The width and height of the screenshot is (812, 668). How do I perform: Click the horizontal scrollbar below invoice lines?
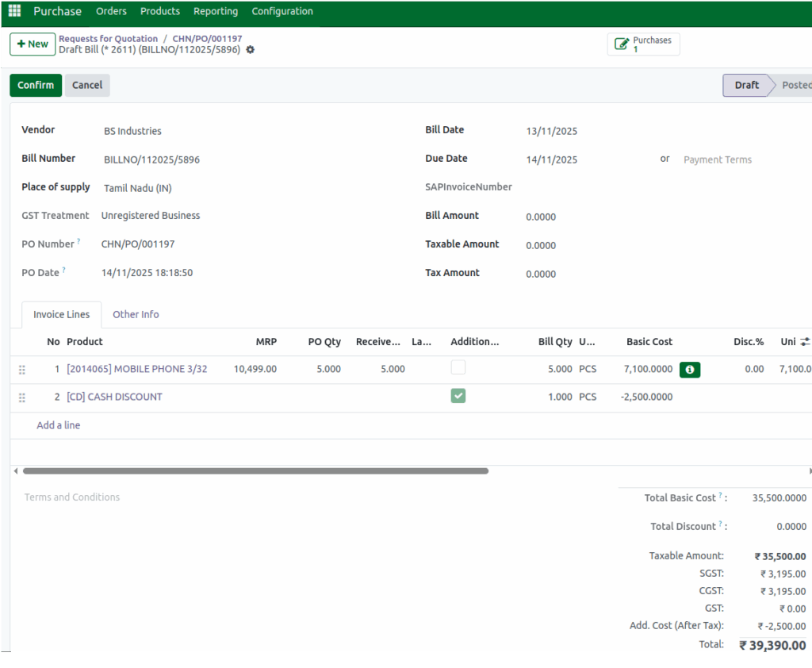tap(254, 470)
